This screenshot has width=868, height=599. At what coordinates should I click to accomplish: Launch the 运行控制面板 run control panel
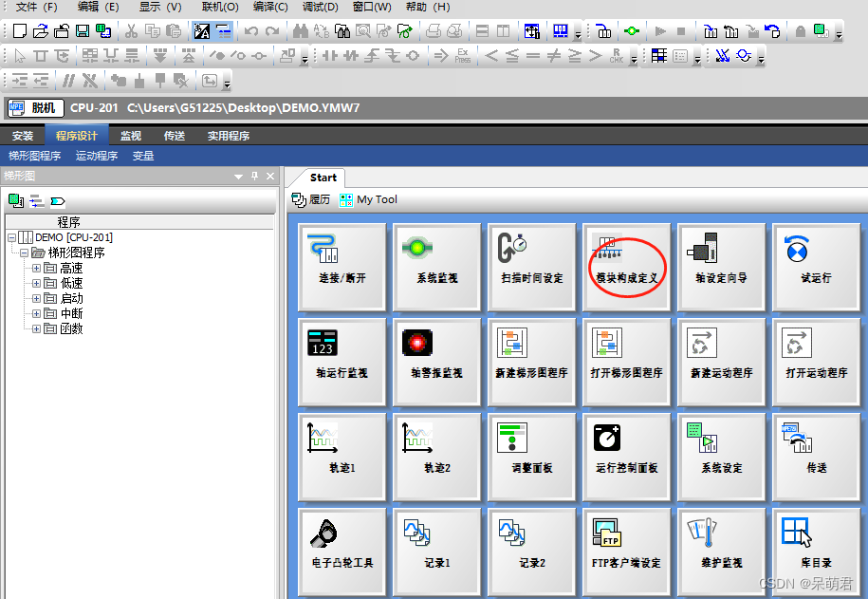(x=627, y=457)
